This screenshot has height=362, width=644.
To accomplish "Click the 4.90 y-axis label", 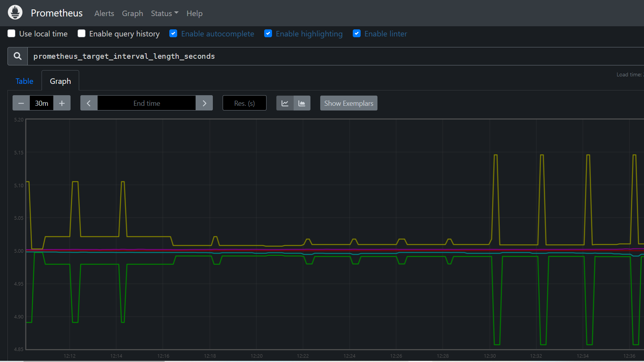I will pyautogui.click(x=19, y=317).
